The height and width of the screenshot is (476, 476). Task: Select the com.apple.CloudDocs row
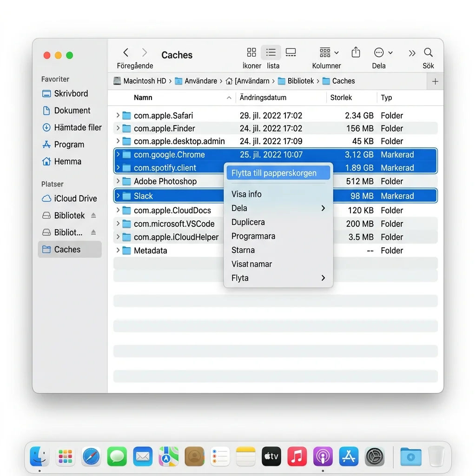275,210
